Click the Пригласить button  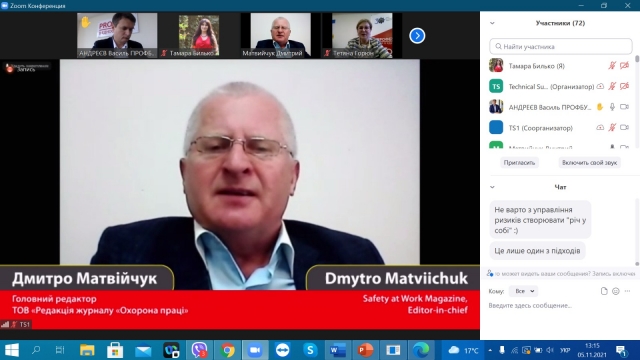tap(519, 162)
